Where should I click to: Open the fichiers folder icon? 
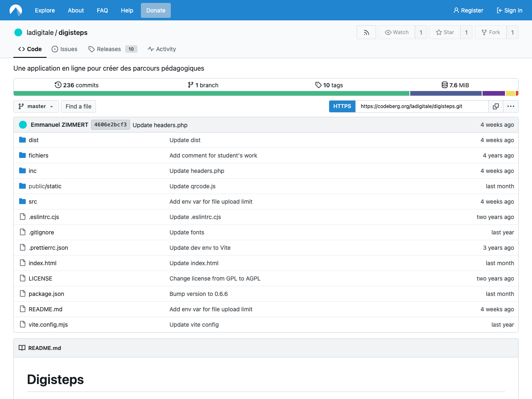click(x=22, y=155)
